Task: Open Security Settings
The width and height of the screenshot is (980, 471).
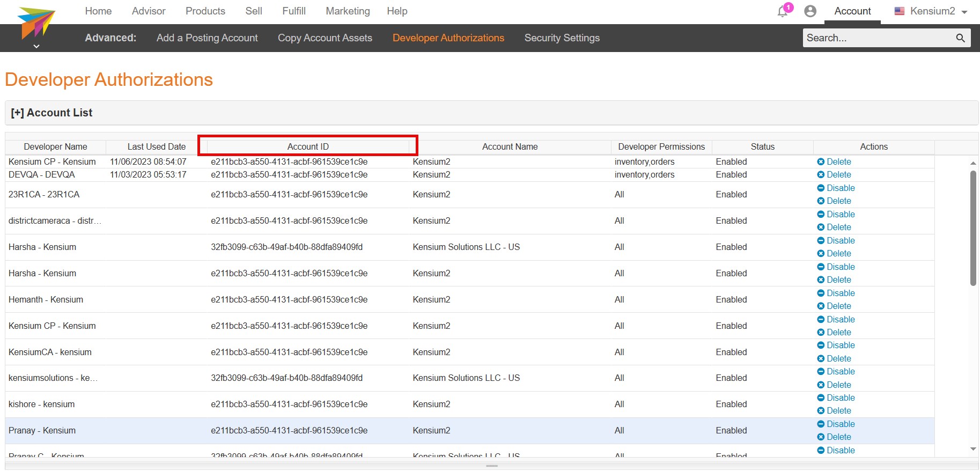Action: [x=562, y=38]
